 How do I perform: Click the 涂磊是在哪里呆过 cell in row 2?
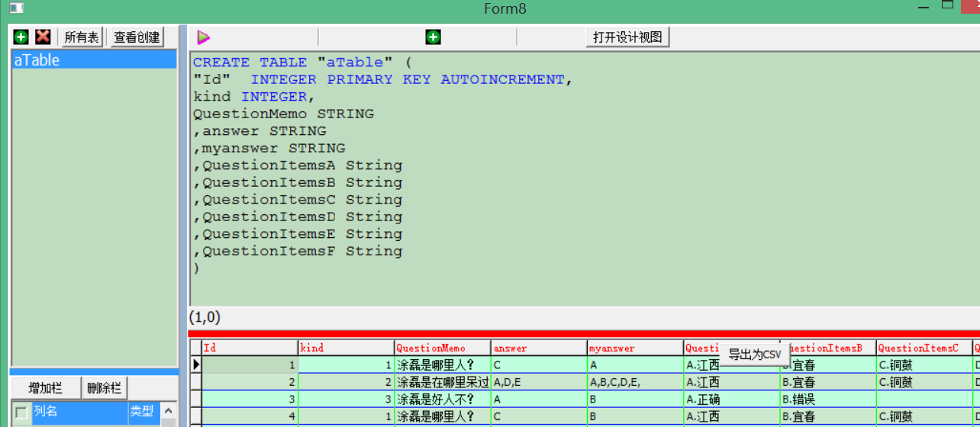(443, 382)
